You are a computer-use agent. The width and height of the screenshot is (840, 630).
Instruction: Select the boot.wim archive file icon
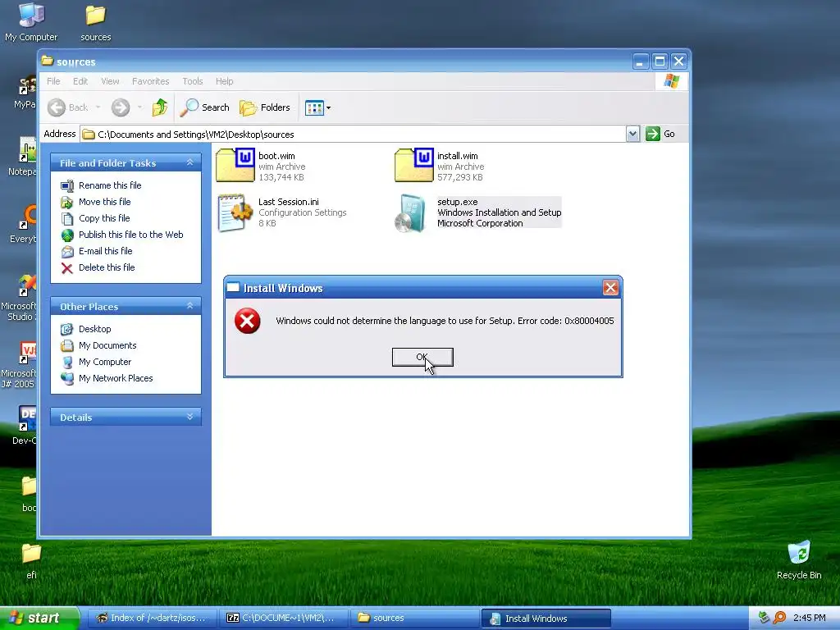pyautogui.click(x=235, y=165)
